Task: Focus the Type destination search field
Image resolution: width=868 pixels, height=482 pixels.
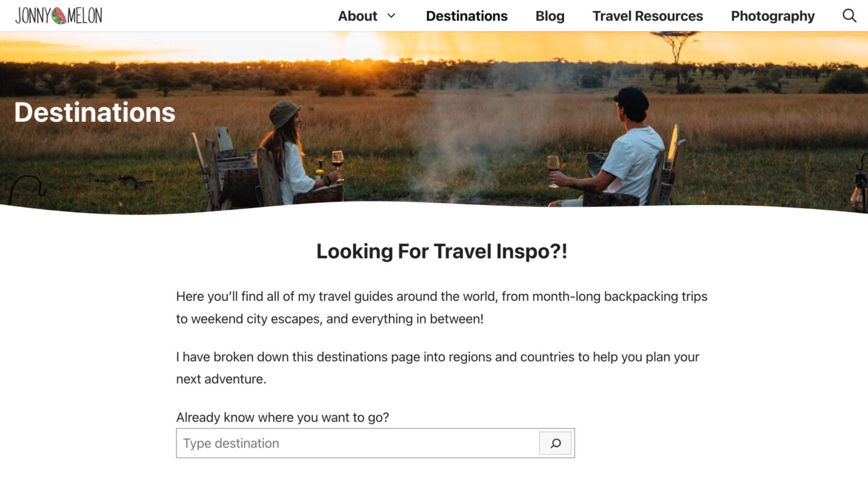Action: click(358, 443)
